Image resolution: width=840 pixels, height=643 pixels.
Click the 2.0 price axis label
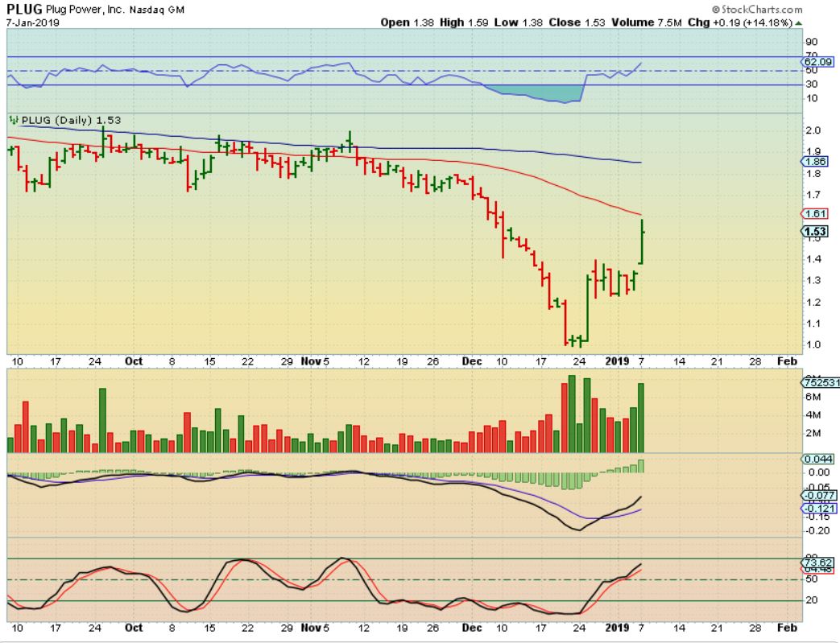point(813,130)
